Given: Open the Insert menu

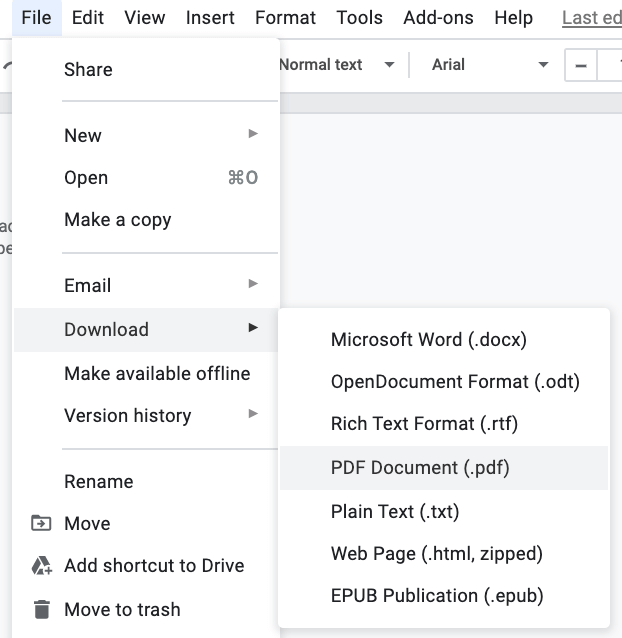Looking at the screenshot, I should pos(210,18).
